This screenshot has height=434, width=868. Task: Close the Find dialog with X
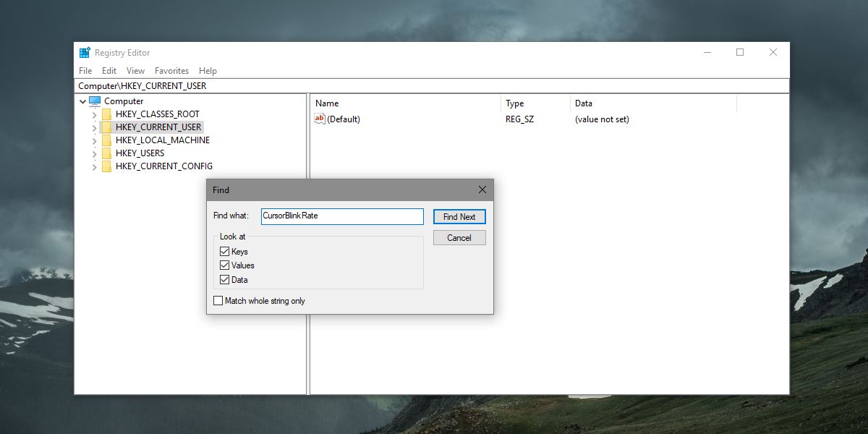click(x=482, y=190)
